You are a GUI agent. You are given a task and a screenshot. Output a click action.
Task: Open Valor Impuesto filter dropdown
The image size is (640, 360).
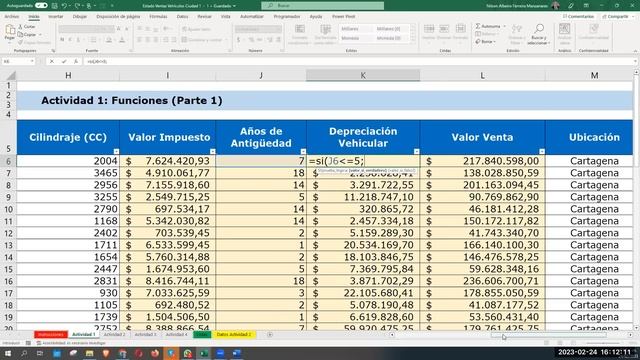[212, 151]
